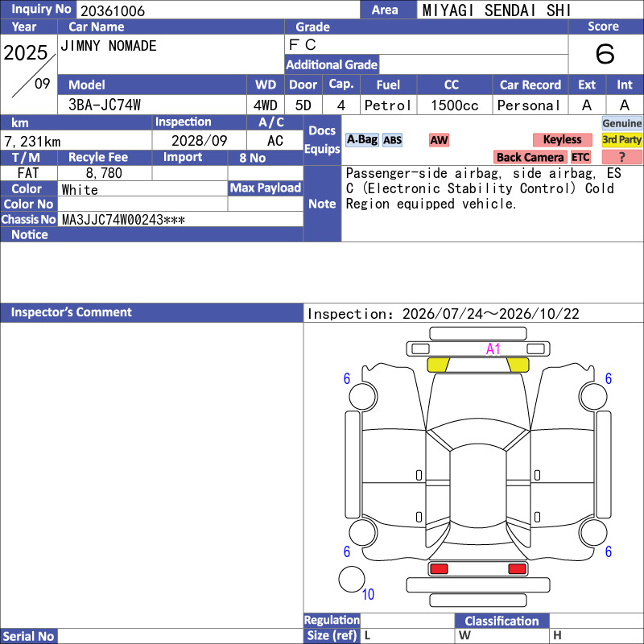Click the Score value 6
The width and height of the screenshot is (644, 644).
coord(605,54)
